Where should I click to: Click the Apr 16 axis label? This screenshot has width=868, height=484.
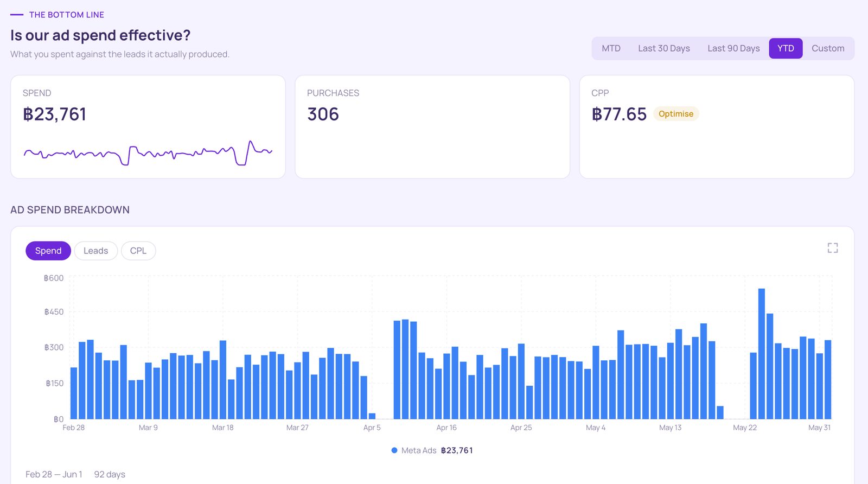[446, 428]
